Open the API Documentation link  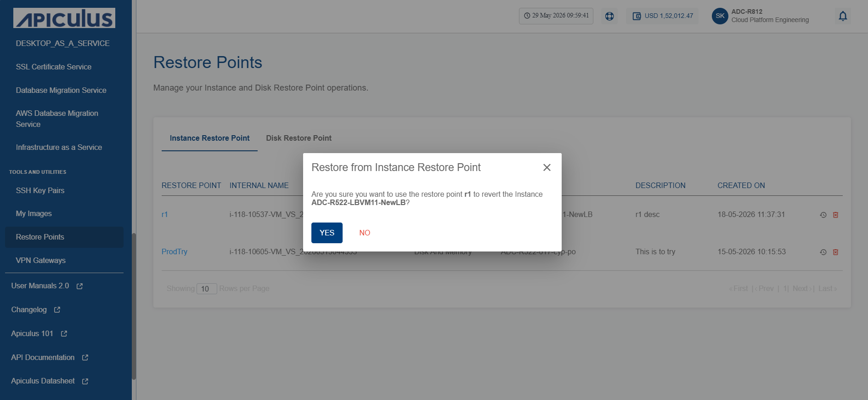[x=50, y=358]
